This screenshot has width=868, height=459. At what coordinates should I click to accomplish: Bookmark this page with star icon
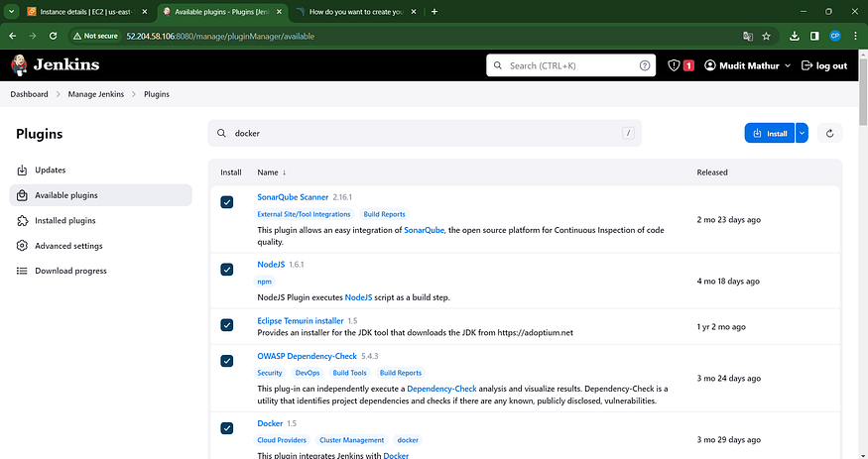click(x=766, y=36)
